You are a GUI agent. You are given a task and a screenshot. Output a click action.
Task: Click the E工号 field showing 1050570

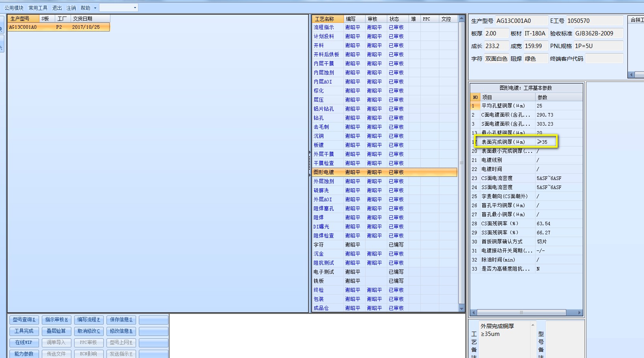(595, 21)
